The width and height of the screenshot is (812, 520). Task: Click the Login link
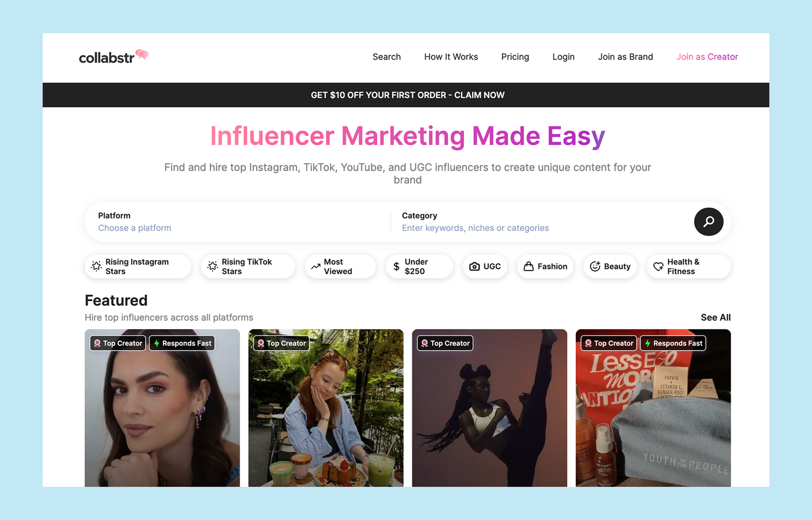[x=563, y=57]
